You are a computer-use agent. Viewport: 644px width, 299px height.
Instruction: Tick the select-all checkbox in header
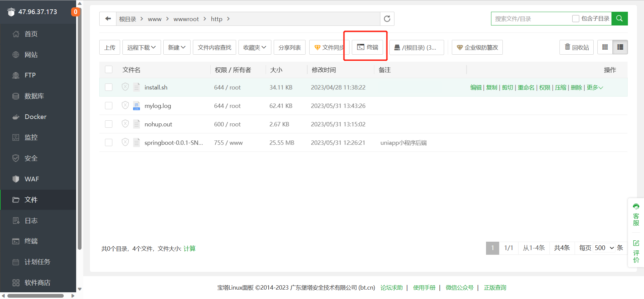[109, 70]
